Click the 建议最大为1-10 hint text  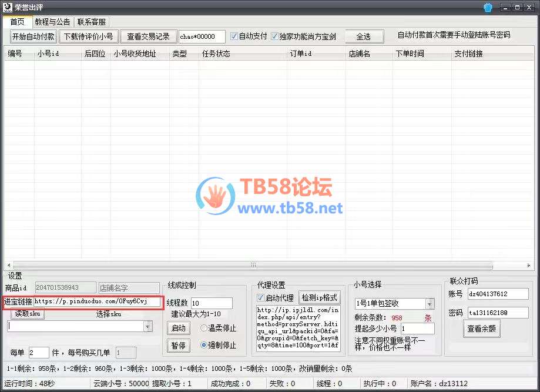[196, 314]
